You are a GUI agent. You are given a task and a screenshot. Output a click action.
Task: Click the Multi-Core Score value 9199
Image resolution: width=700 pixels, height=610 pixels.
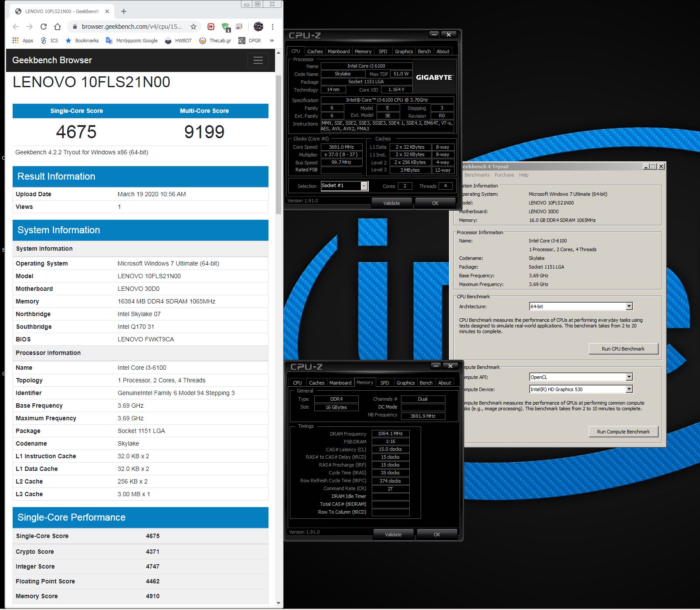[204, 132]
